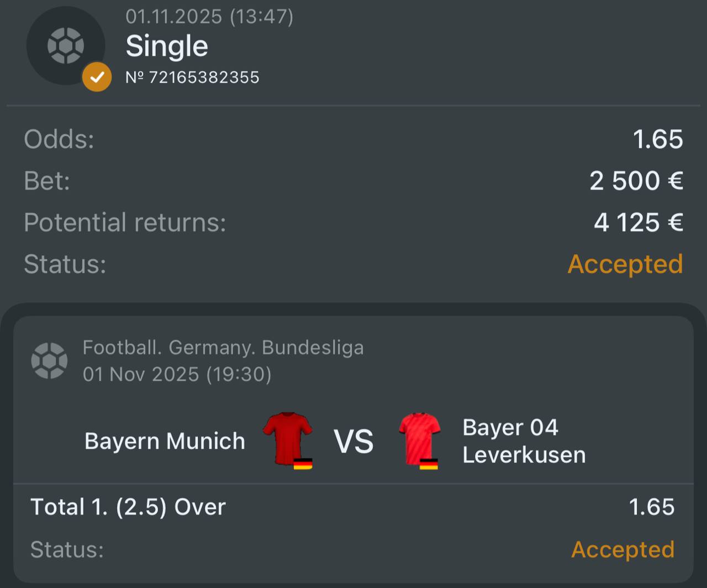Select the bet number 72165382355
The image size is (707, 588).
[x=192, y=77]
